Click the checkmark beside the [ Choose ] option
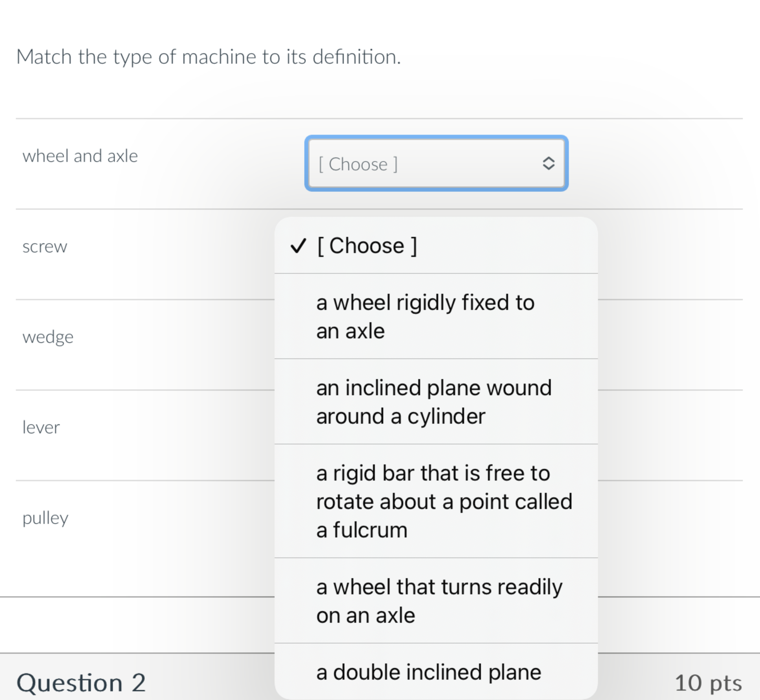 click(x=298, y=246)
